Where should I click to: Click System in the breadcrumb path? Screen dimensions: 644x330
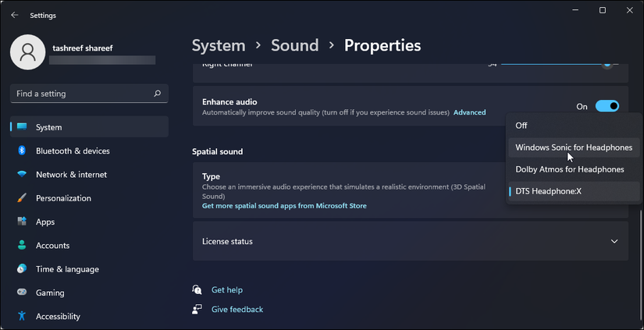(x=219, y=45)
